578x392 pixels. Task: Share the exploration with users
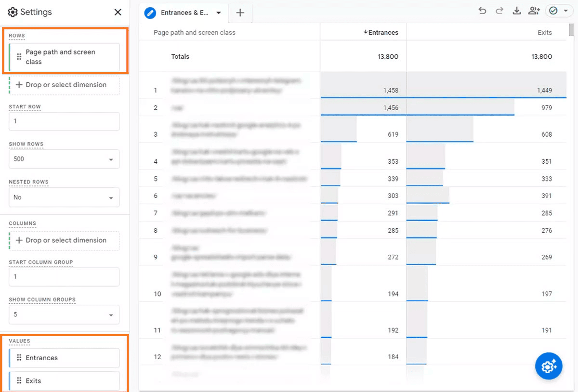(534, 11)
